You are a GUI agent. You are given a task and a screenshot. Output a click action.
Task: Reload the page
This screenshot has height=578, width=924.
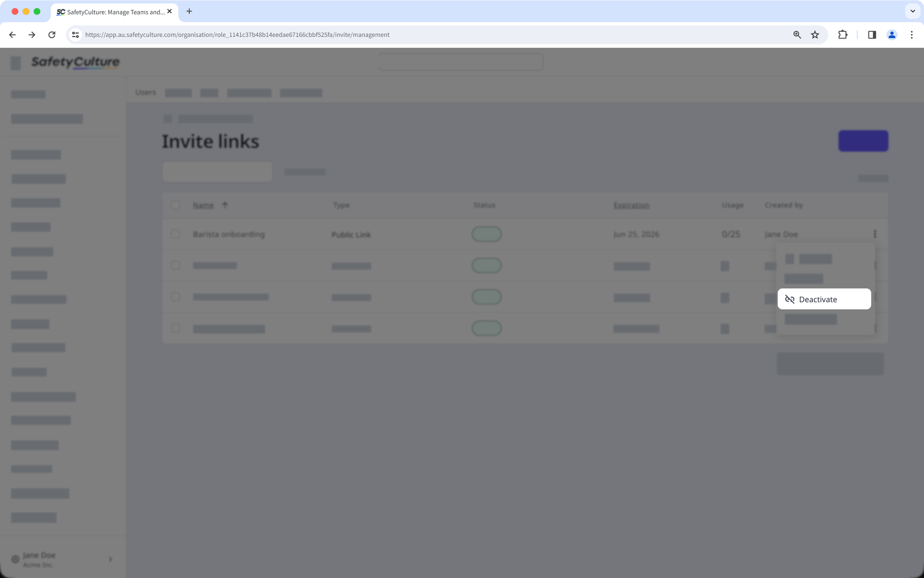coord(52,35)
